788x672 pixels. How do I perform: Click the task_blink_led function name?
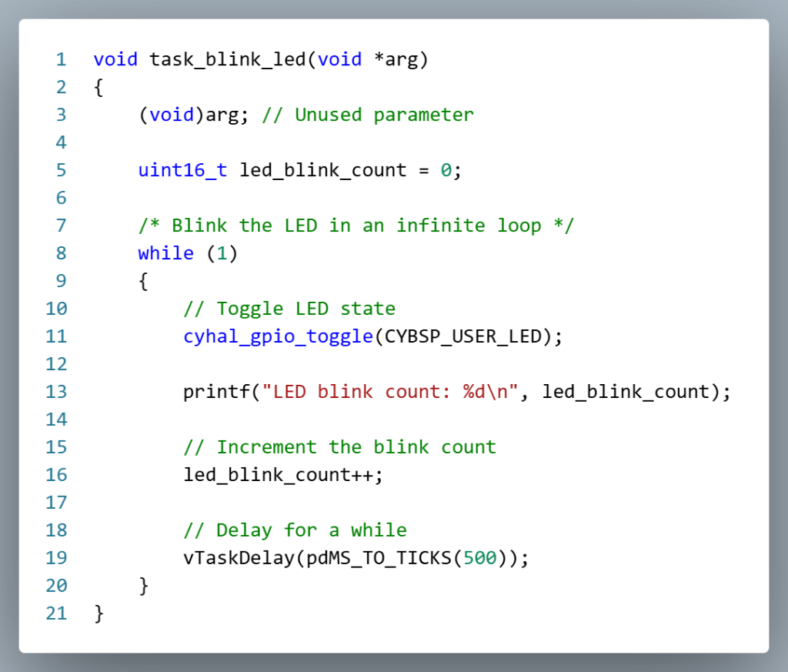pyautogui.click(x=228, y=59)
